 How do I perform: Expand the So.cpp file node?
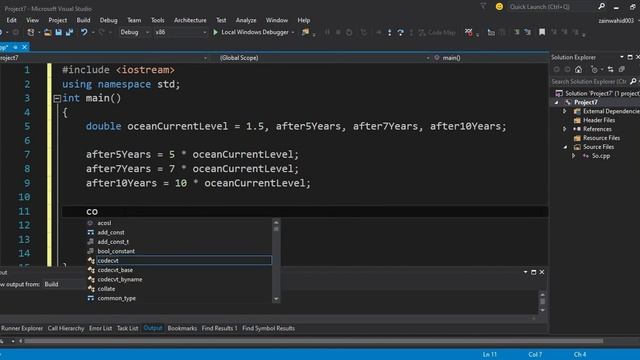point(573,156)
